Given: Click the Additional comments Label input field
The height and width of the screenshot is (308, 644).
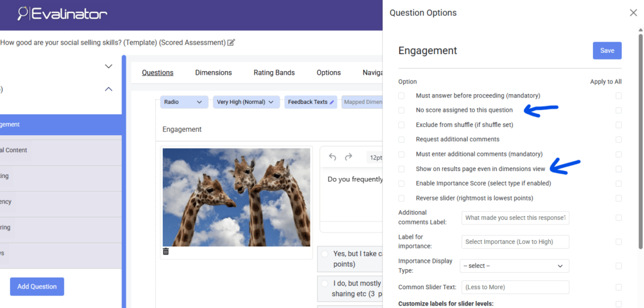Looking at the screenshot, I should (516, 218).
